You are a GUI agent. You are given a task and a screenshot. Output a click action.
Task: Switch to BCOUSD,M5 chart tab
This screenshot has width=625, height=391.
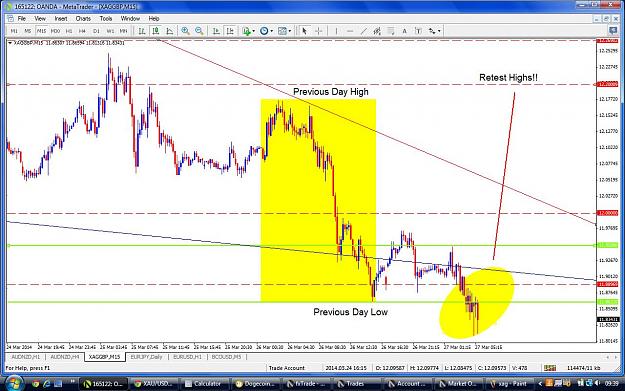pyautogui.click(x=226, y=357)
